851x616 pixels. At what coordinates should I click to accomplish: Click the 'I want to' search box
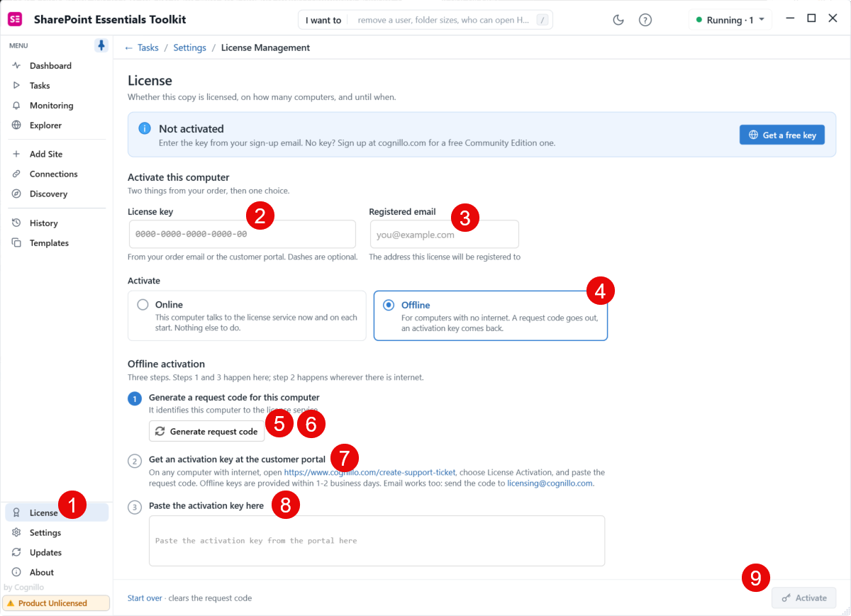click(425, 20)
